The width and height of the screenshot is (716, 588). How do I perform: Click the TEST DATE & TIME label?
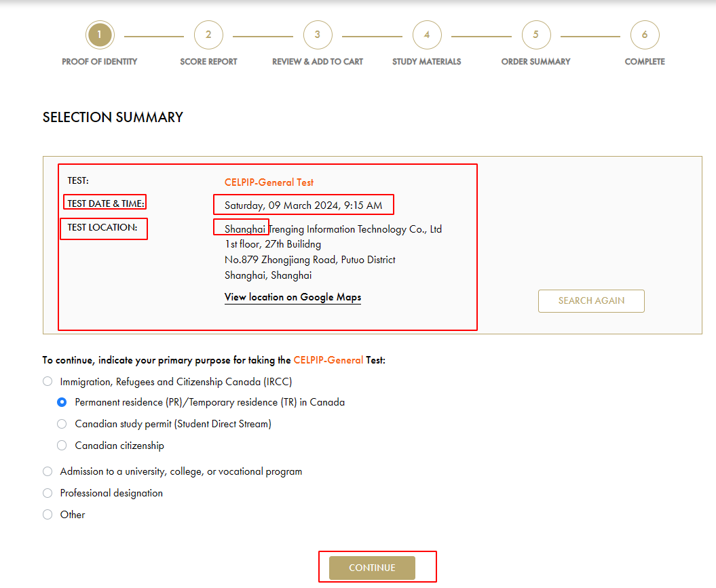pyautogui.click(x=106, y=203)
